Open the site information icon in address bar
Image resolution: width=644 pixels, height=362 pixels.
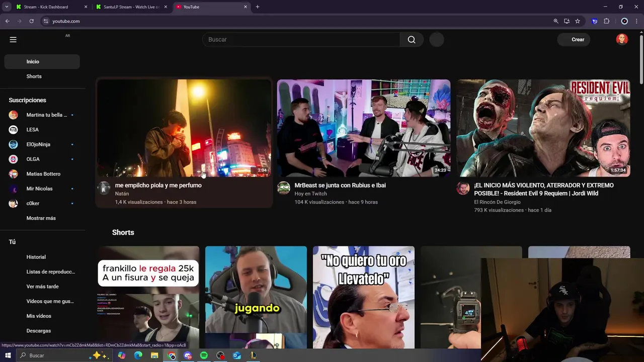(x=46, y=21)
